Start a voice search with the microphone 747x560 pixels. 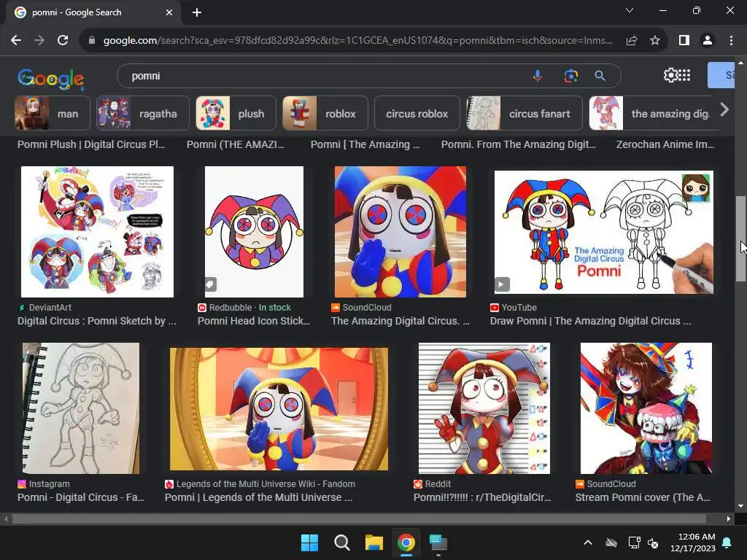538,76
